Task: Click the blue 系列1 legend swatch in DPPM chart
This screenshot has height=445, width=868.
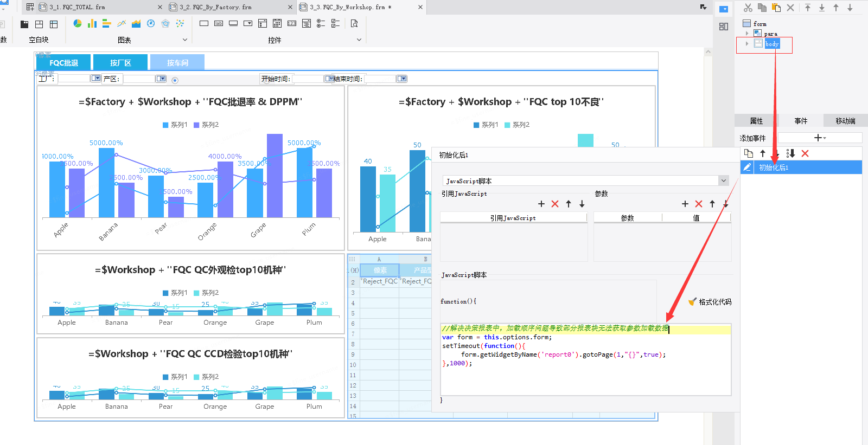Action: (x=165, y=125)
